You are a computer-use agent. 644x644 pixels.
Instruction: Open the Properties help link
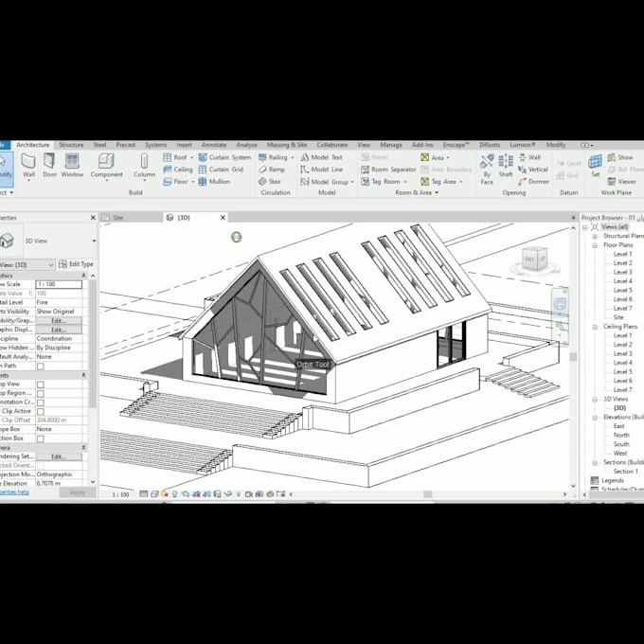(14, 492)
